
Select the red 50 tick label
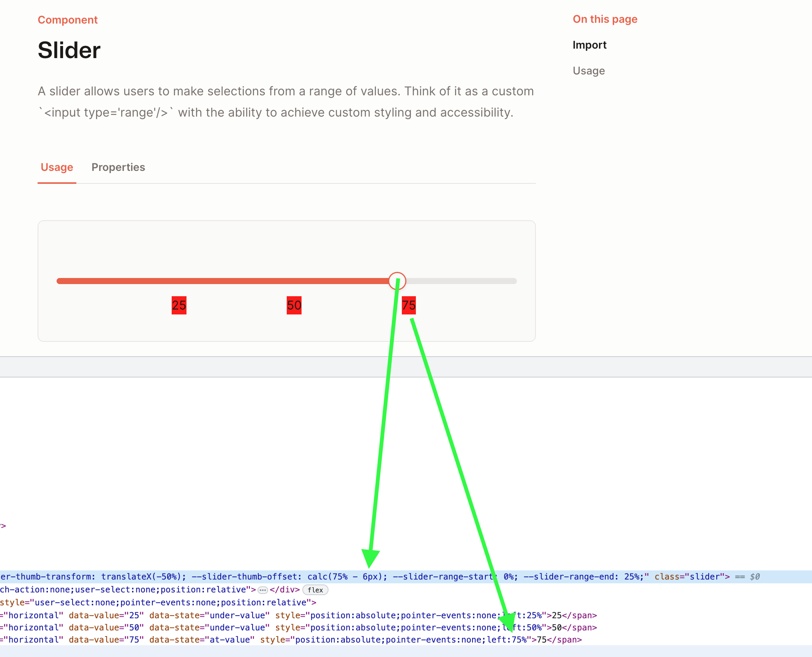coord(294,305)
